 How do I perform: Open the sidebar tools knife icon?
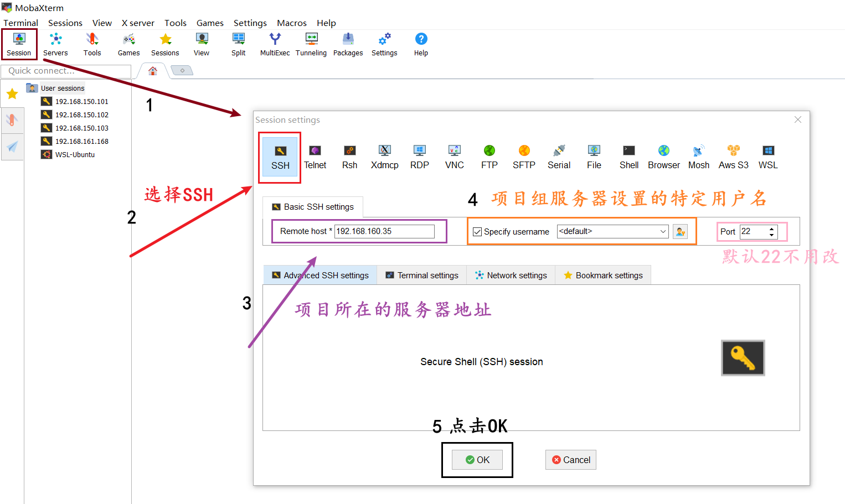click(x=12, y=120)
